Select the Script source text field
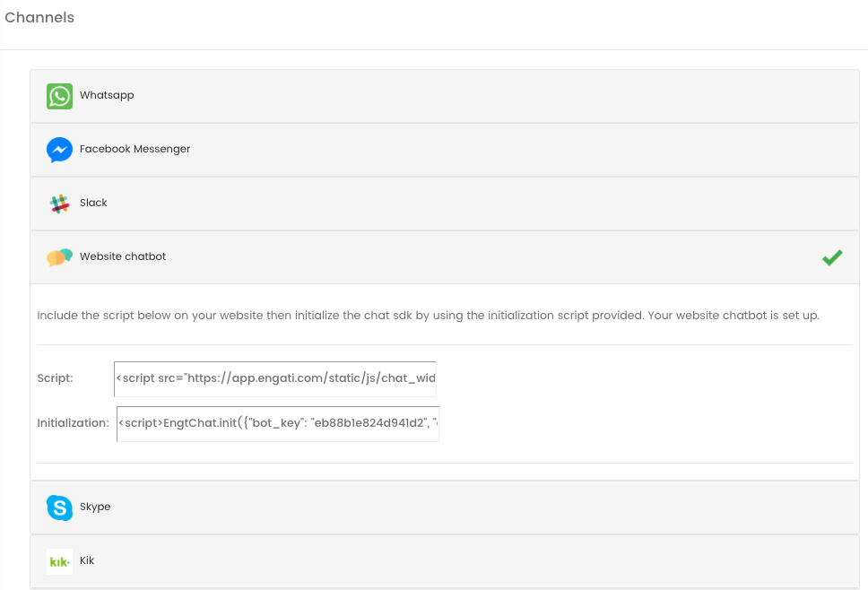The width and height of the screenshot is (868, 590). click(275, 379)
